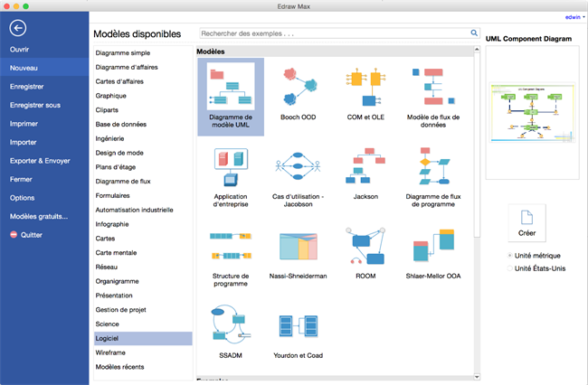Choose the ROOM template icon
The height and width of the screenshot is (385, 588).
365,246
